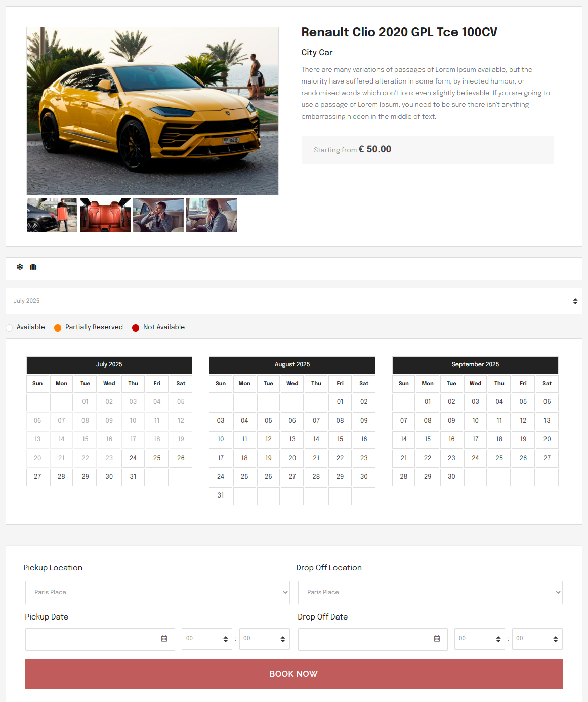Open the drop off minutes stepper
The image size is (588, 702).
537,639
